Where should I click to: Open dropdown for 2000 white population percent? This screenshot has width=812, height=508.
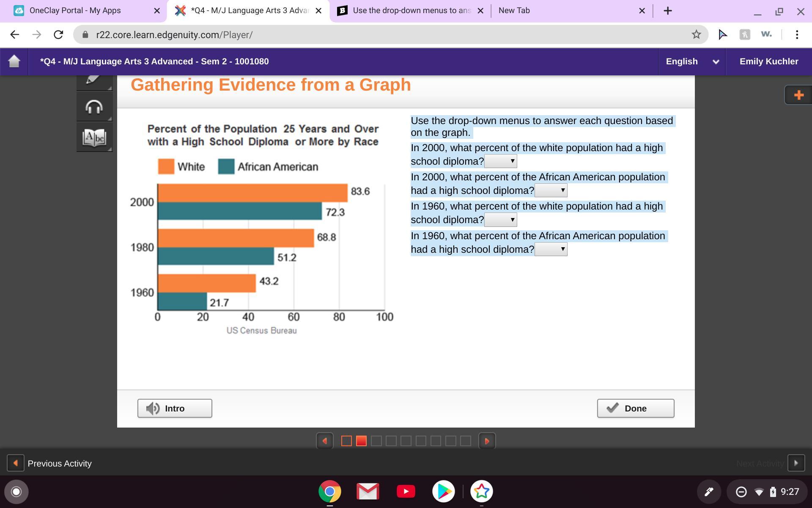pyautogui.click(x=501, y=161)
